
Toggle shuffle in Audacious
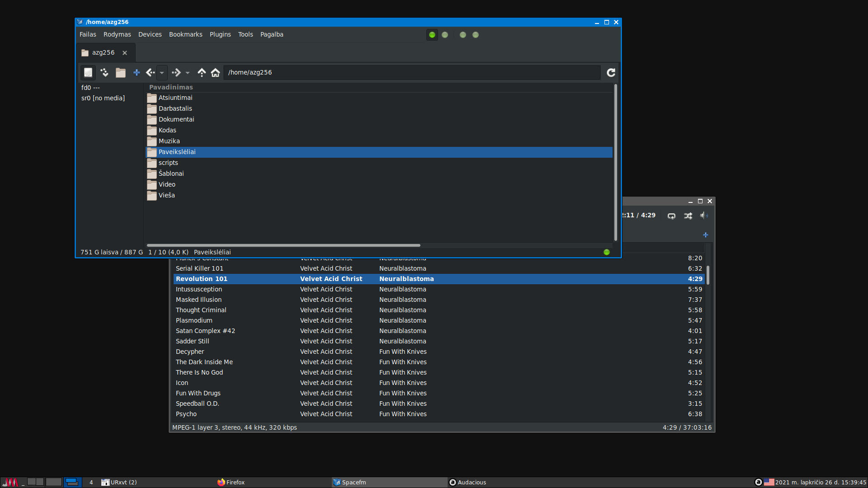(x=688, y=216)
